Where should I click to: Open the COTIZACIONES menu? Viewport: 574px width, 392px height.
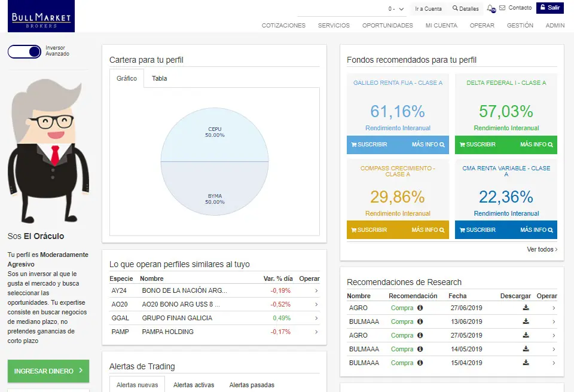point(283,25)
